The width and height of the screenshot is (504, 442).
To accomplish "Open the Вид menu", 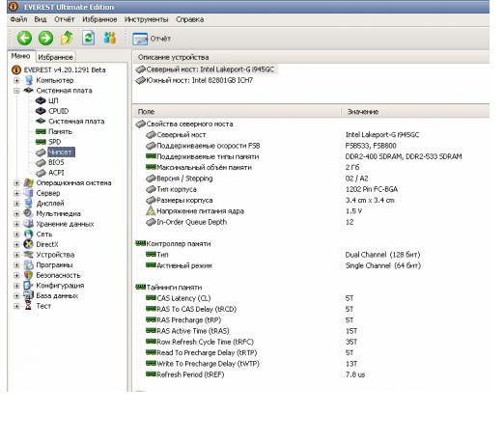I will tap(41, 19).
